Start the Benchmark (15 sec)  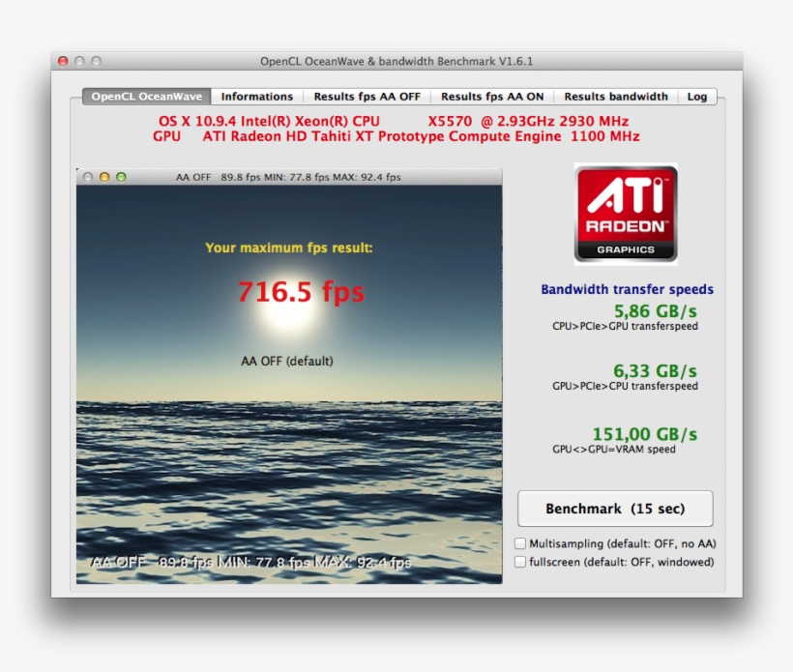(x=615, y=508)
